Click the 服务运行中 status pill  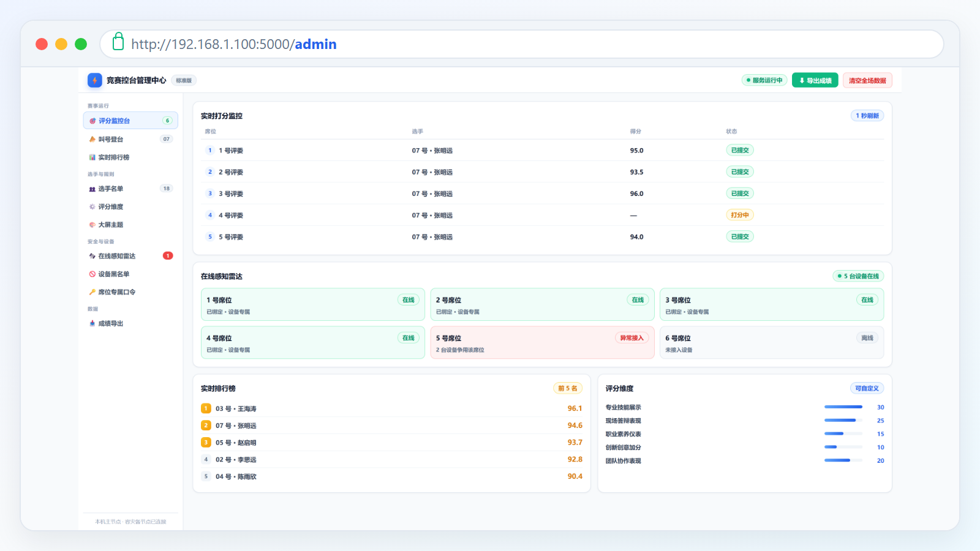pyautogui.click(x=764, y=80)
